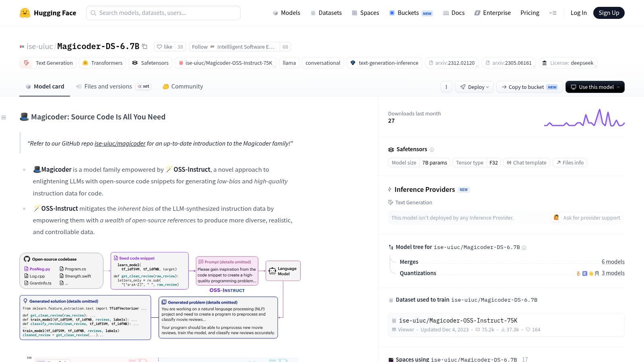The width and height of the screenshot is (644, 362).
Task: Select the Transformers tag
Action: click(x=102, y=63)
